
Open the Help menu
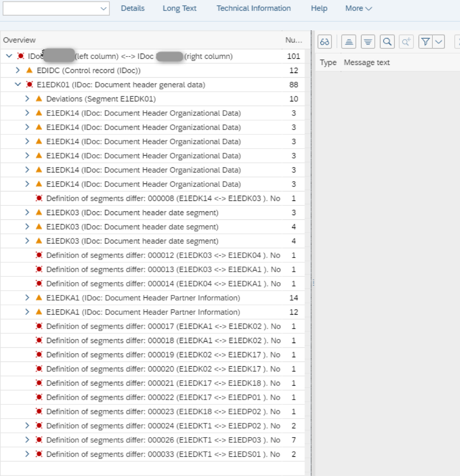(x=319, y=8)
